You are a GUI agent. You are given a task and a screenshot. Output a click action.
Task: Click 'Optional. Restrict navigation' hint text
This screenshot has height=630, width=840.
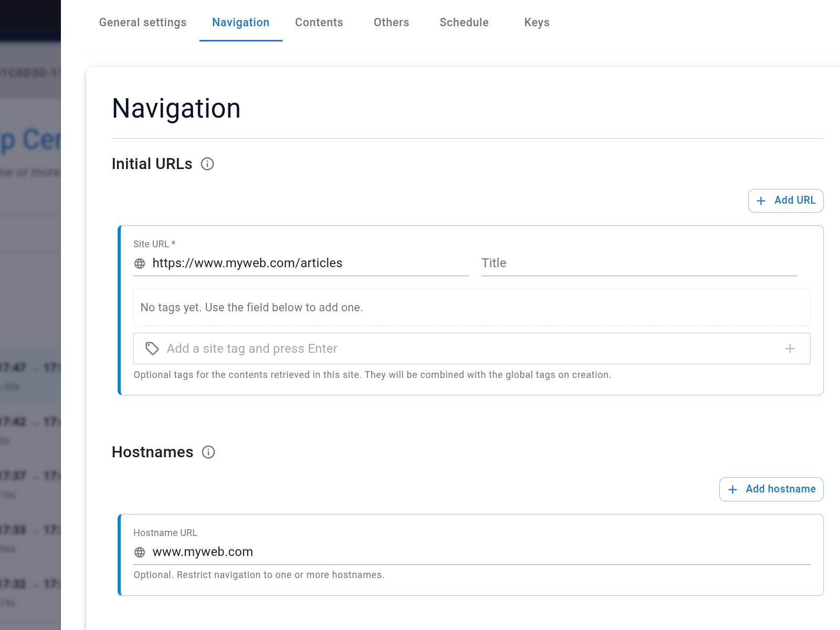click(x=259, y=575)
